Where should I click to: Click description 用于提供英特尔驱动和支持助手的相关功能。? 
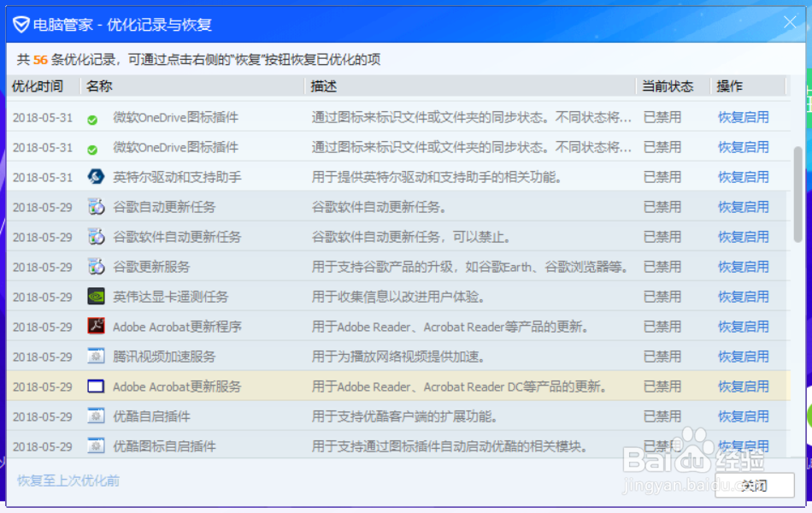438,177
